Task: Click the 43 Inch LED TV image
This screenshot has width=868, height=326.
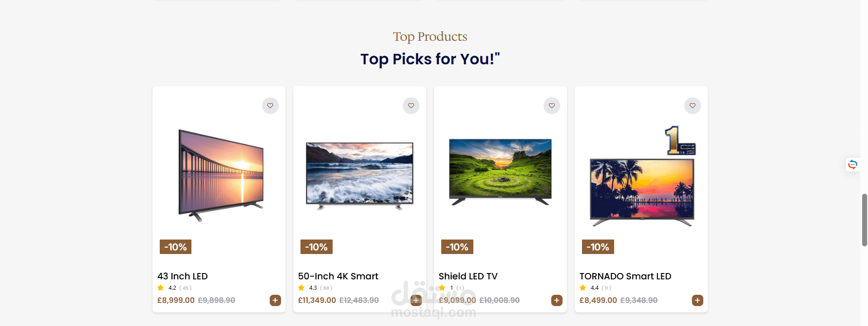Action: (x=221, y=175)
